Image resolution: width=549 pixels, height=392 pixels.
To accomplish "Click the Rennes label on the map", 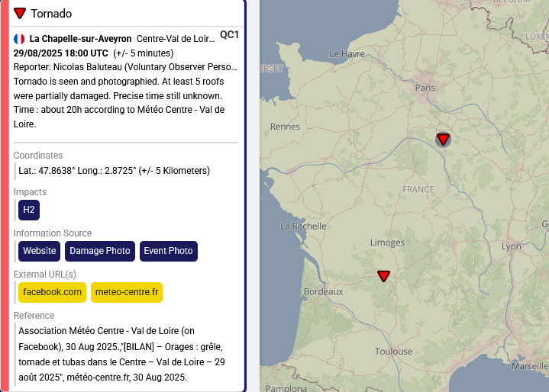I will pos(285,127).
